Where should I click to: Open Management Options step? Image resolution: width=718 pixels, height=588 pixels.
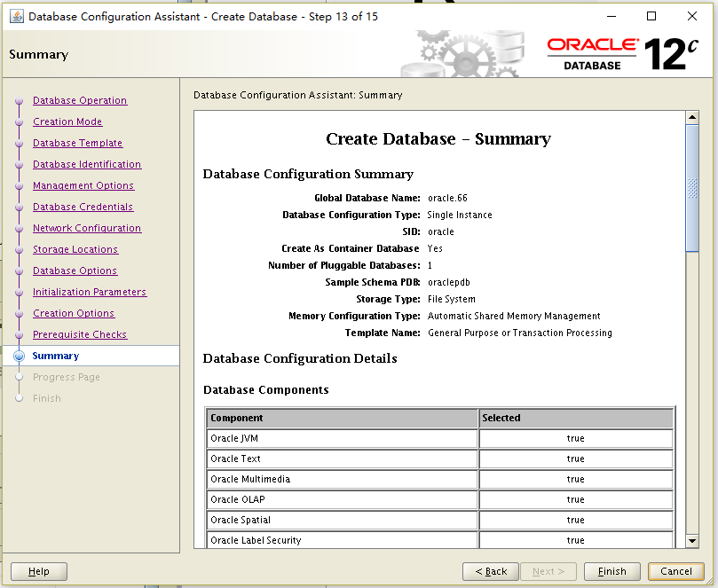point(83,185)
